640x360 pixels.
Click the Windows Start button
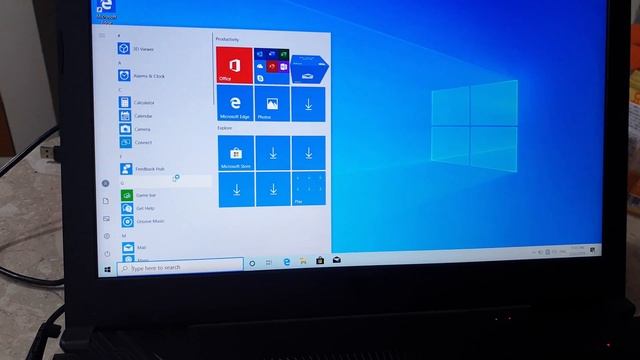[x=107, y=270]
